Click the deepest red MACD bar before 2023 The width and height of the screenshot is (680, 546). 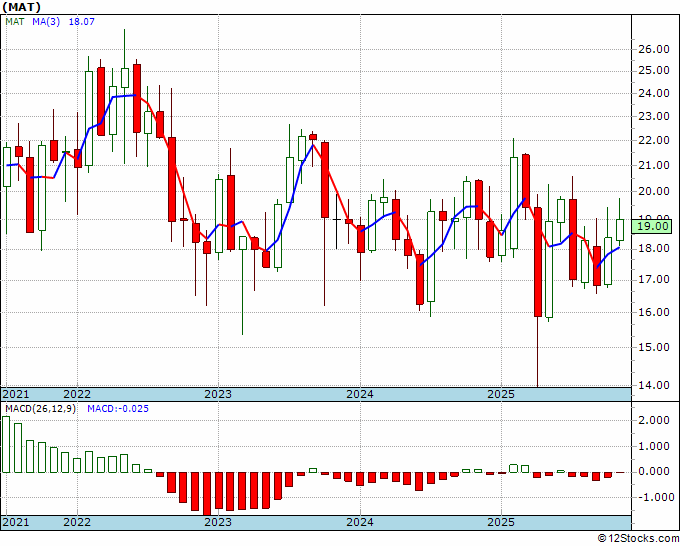[207, 494]
